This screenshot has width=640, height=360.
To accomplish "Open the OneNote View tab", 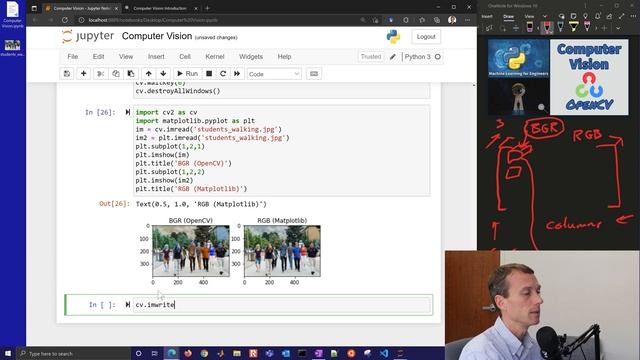I will (529, 16).
